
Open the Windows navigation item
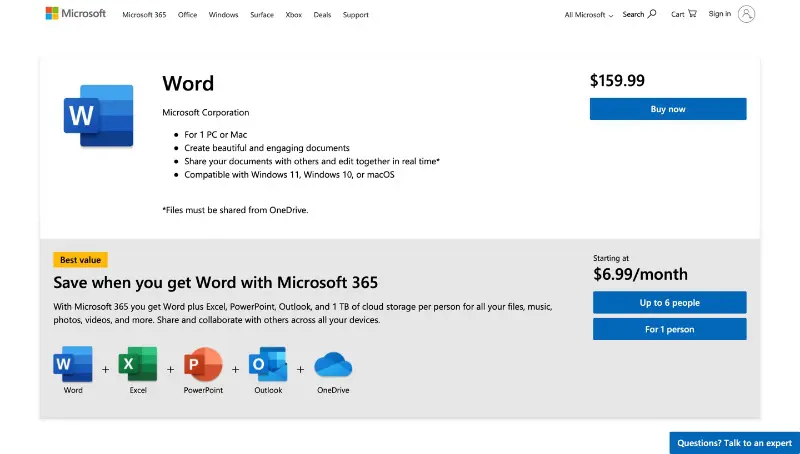222,15
